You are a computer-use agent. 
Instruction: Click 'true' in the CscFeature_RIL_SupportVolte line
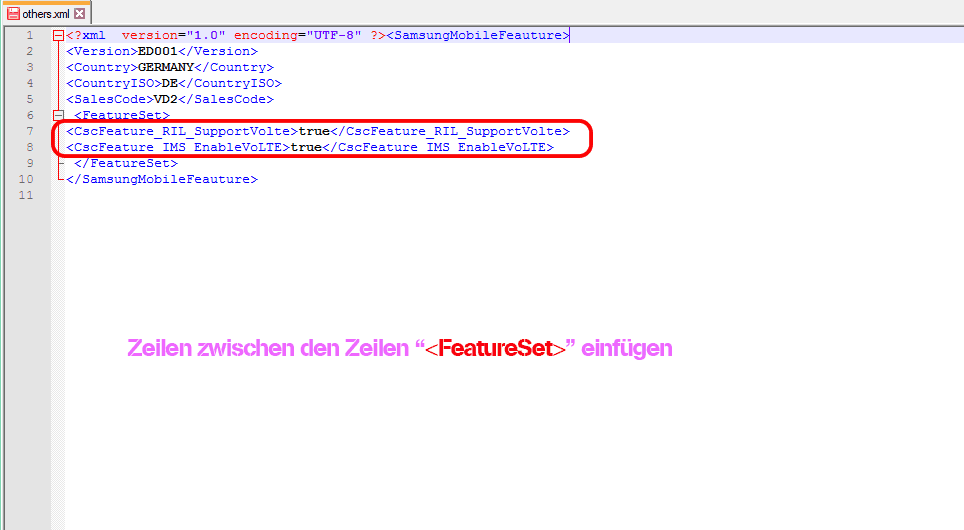click(x=314, y=131)
